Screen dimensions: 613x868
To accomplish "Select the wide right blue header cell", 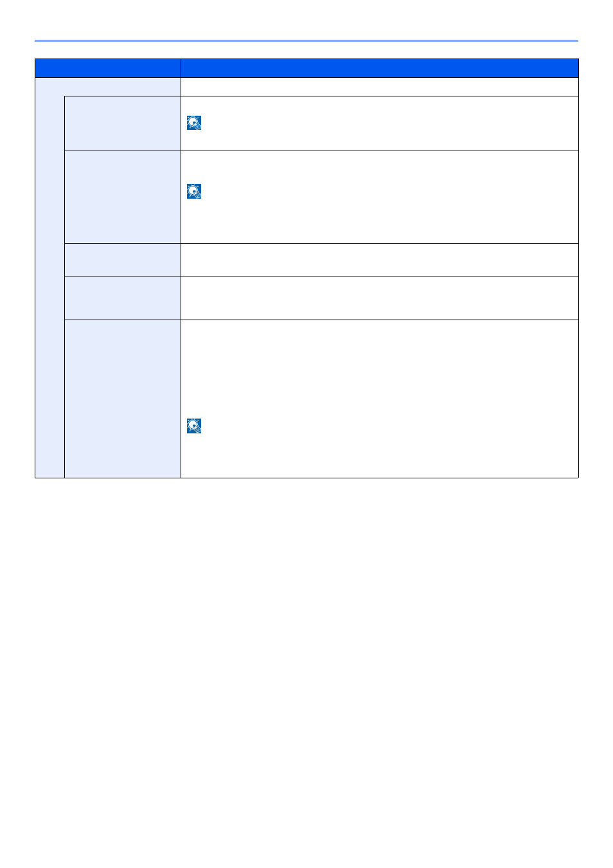I will pos(380,68).
